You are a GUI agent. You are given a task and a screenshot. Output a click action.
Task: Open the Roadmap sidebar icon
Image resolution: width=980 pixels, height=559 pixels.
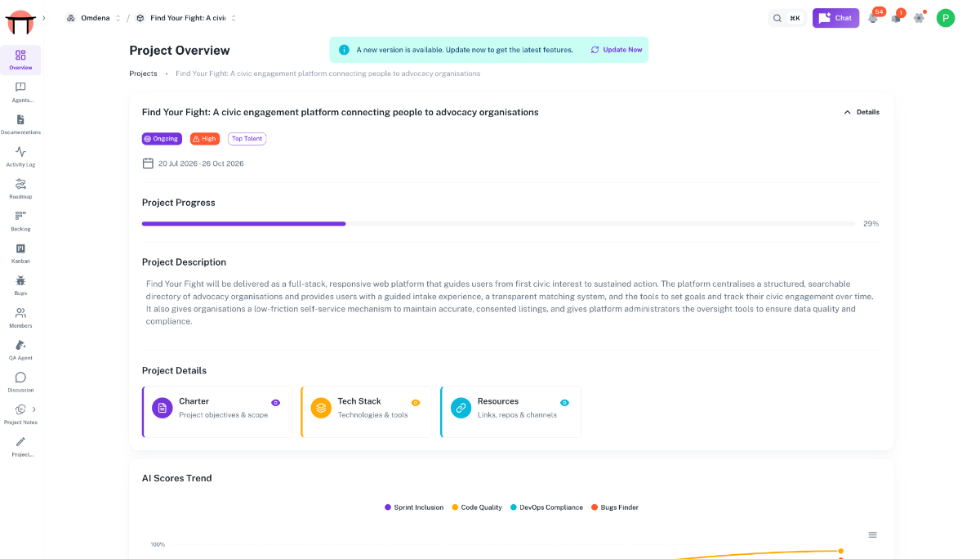[20, 184]
